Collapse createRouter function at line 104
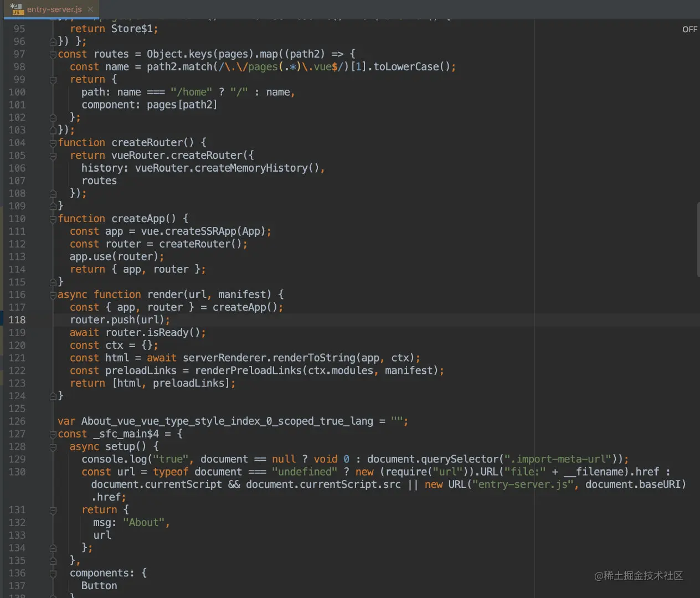The width and height of the screenshot is (700, 598). point(53,143)
